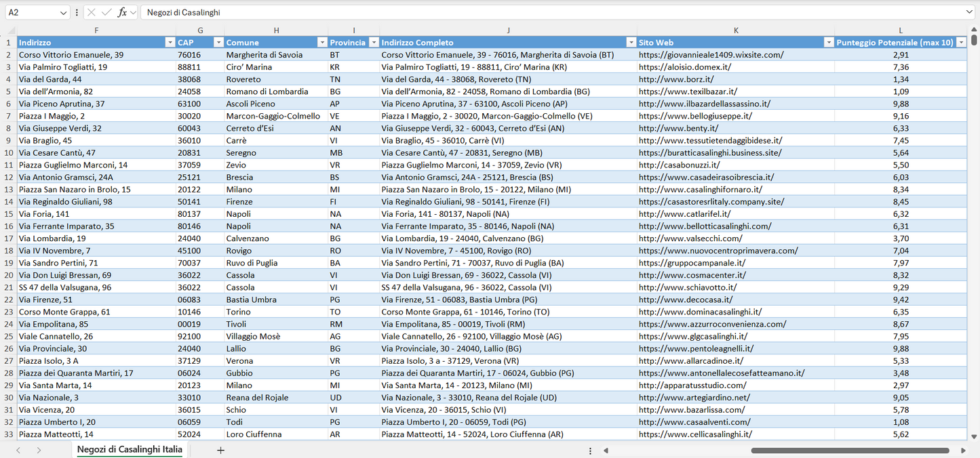Switch to the Negozi di Casalinghi Italia tab
The height and width of the screenshot is (458, 980).
pos(129,449)
